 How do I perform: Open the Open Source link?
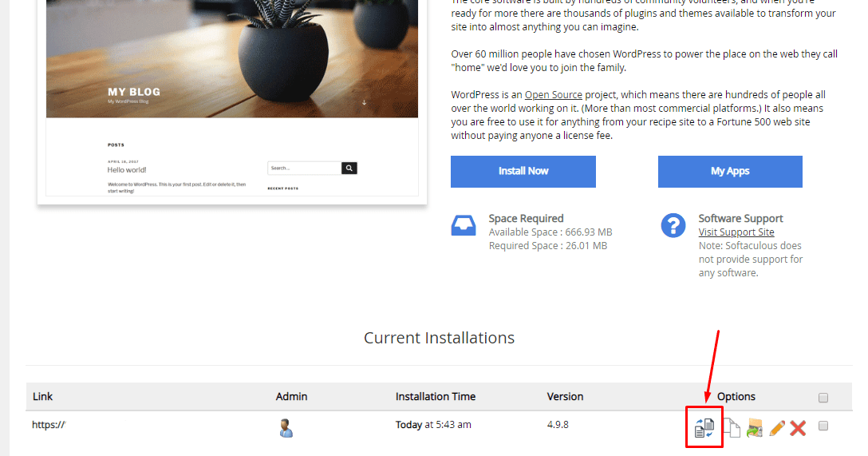click(553, 95)
